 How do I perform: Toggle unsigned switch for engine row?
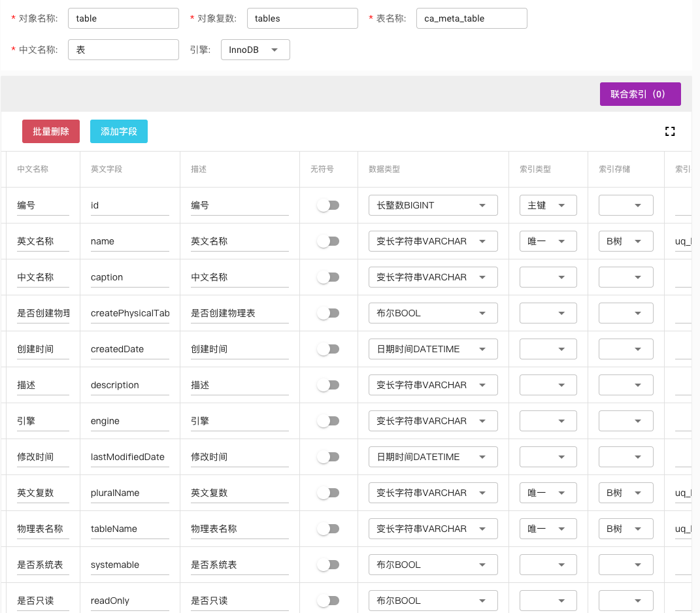coord(329,421)
